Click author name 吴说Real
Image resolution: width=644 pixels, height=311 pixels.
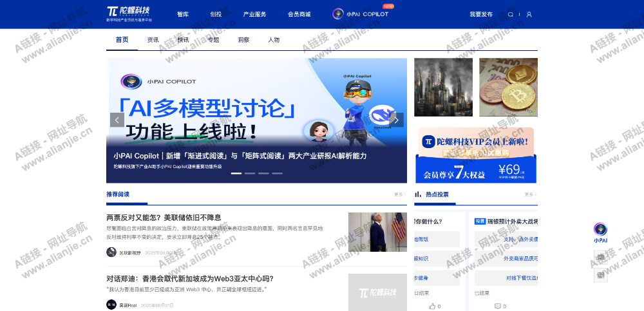point(128,305)
